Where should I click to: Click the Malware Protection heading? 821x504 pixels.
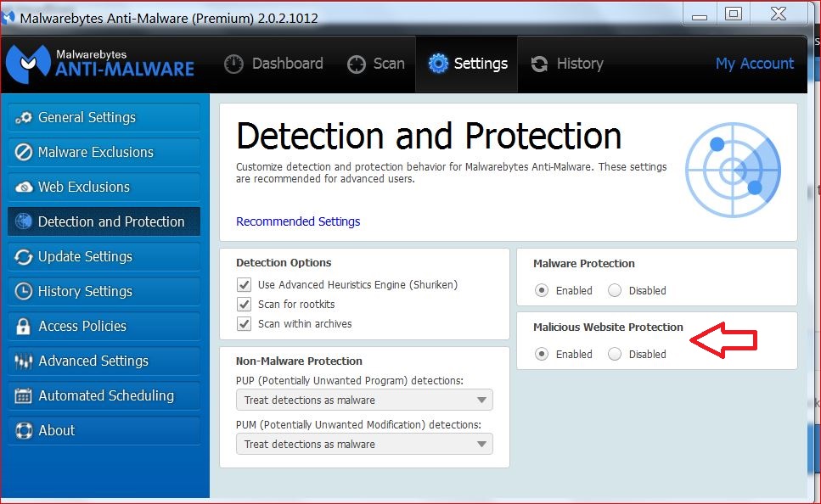coord(584,263)
